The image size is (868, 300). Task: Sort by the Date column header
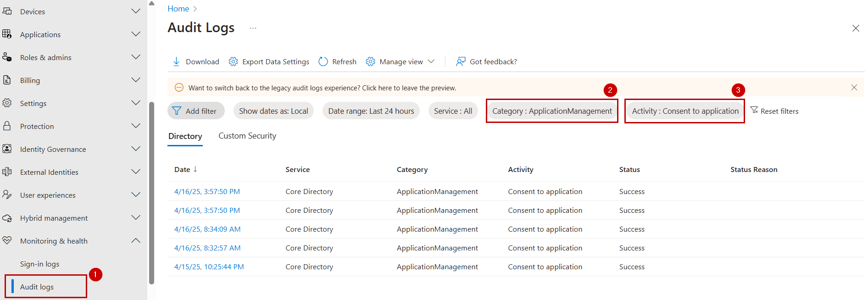tap(182, 170)
